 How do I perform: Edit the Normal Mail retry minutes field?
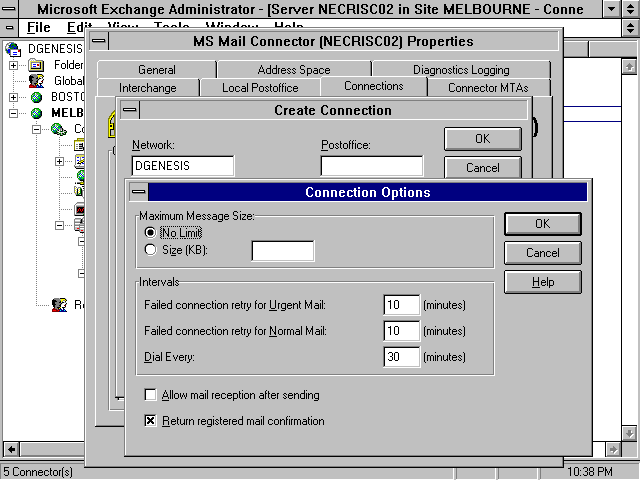pos(402,331)
